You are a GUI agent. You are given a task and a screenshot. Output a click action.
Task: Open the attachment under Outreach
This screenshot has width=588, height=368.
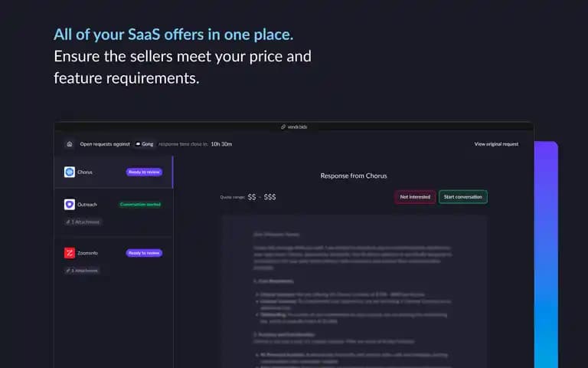[x=83, y=222]
